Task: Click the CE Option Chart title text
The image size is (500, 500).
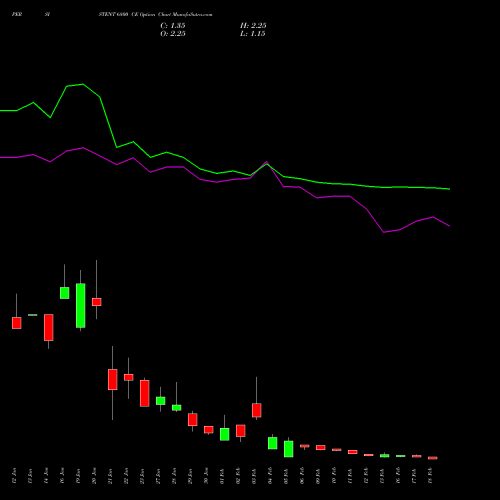Action: pos(155,15)
